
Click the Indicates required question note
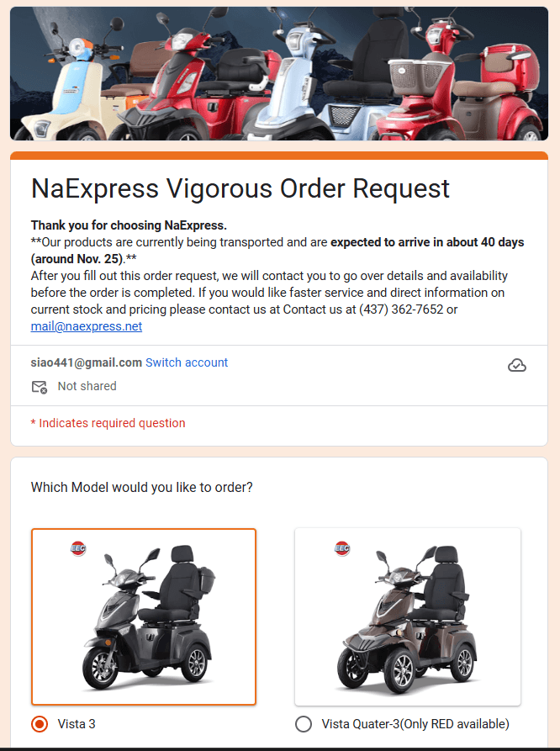click(x=108, y=423)
